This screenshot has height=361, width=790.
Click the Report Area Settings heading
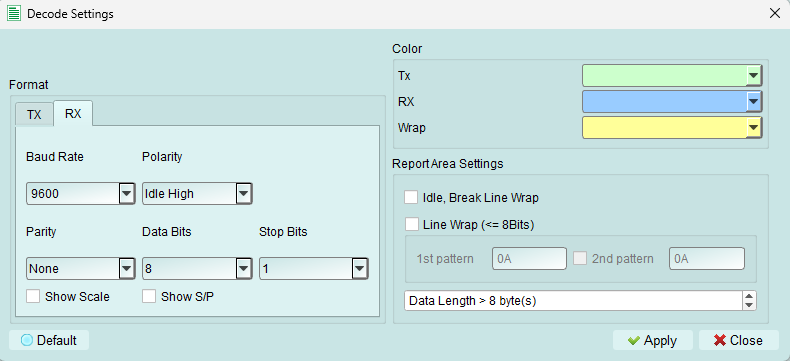click(x=447, y=164)
